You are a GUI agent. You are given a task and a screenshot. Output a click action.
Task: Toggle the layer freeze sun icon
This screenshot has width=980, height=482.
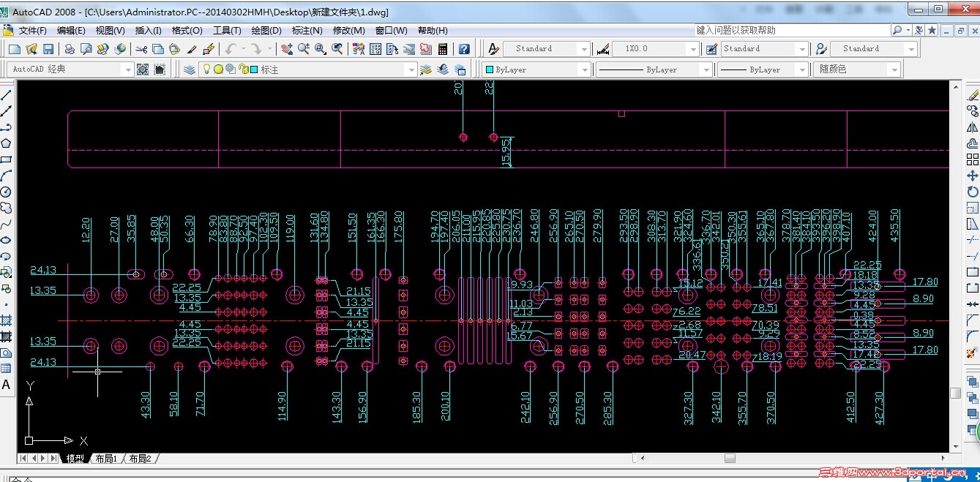tap(218, 69)
